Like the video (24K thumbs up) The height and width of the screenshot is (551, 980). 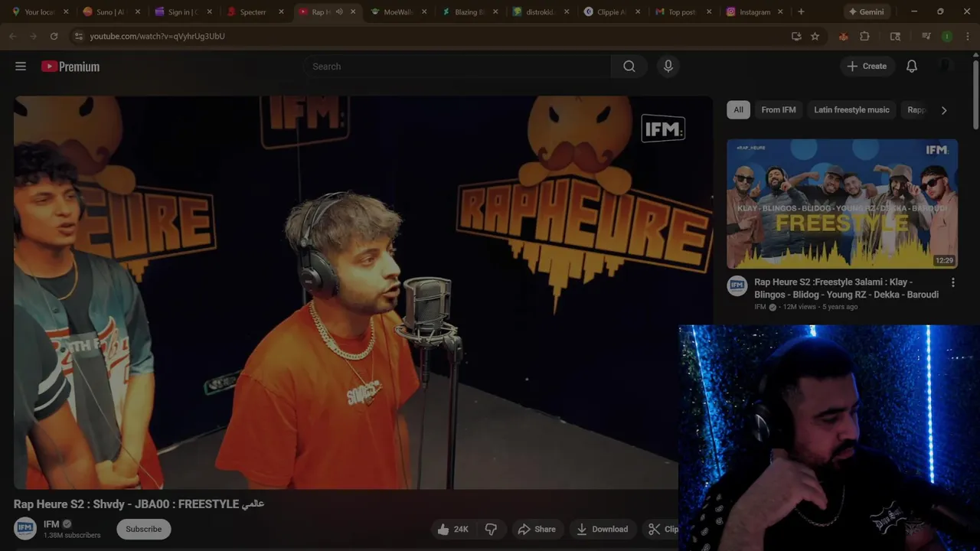point(452,529)
